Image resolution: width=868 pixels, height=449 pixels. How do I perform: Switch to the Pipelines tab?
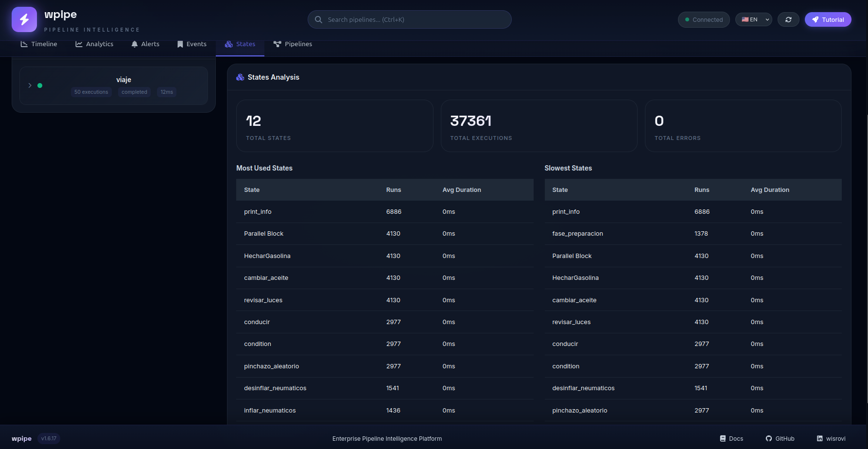tap(293, 44)
